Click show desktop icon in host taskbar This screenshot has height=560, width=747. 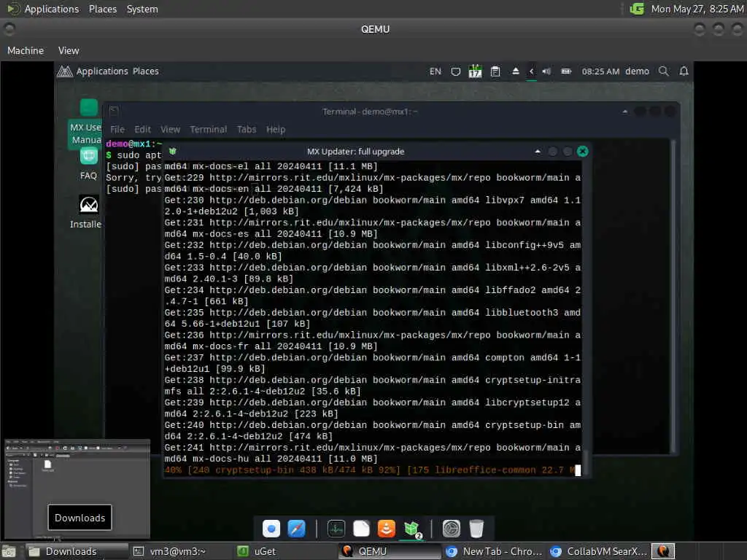click(9, 552)
